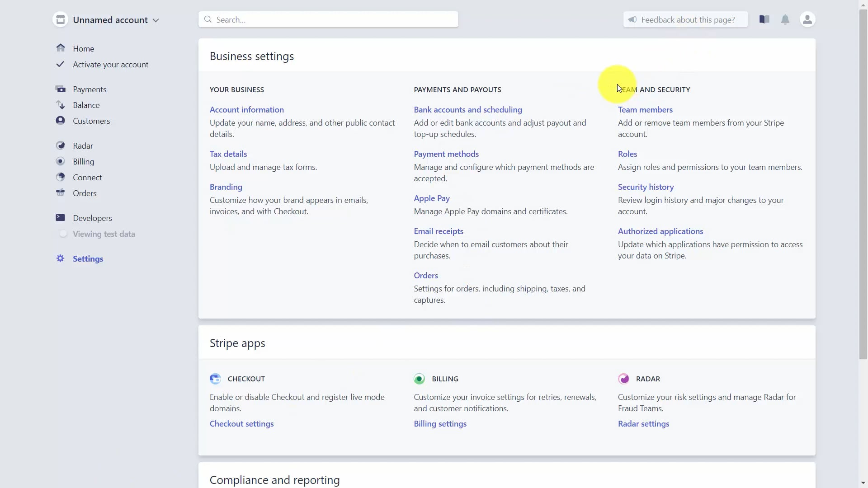Viewport: 868px width, 488px height.
Task: Click the Balance arrows icon
Action: pyautogui.click(x=61, y=105)
